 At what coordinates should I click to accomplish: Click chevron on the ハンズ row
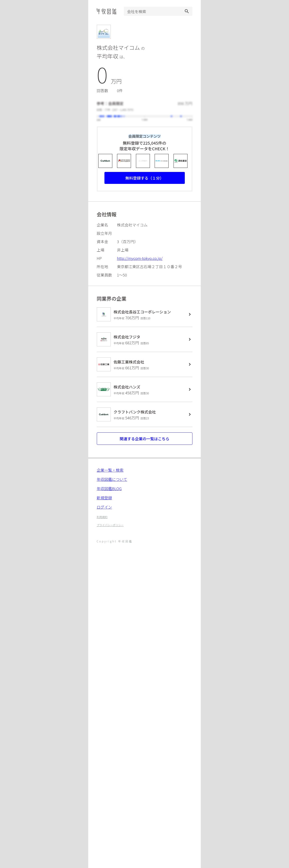tap(190, 389)
